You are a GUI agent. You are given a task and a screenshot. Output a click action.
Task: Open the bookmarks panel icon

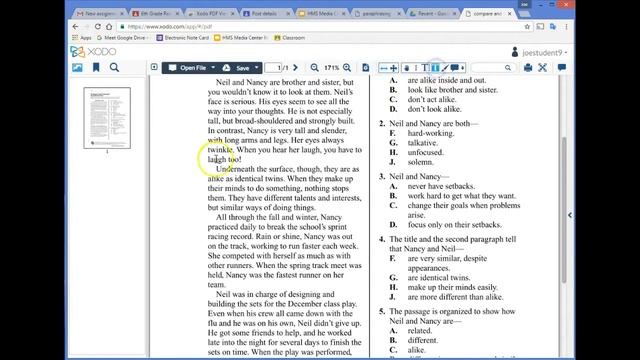[x=96, y=67]
